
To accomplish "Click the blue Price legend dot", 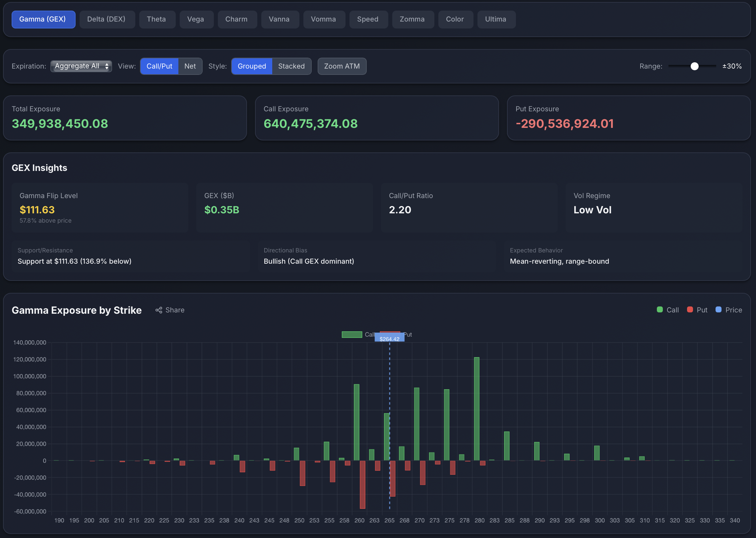I will click(719, 310).
